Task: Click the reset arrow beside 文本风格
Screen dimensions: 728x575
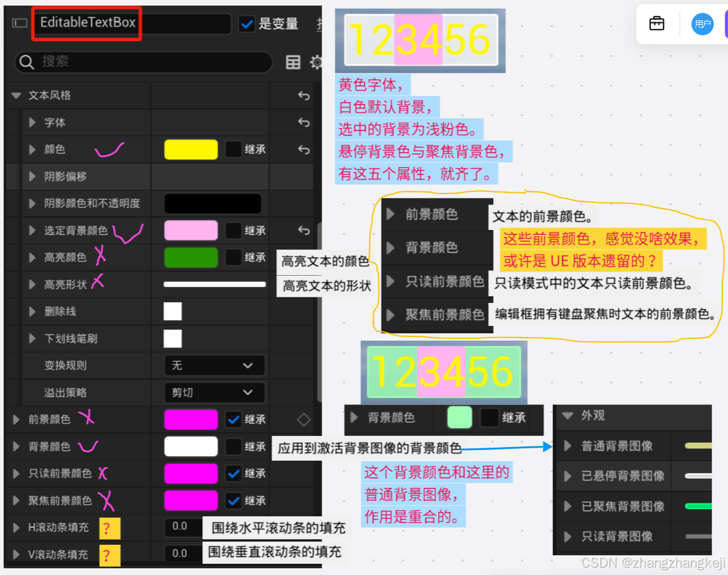Action: coord(303,96)
